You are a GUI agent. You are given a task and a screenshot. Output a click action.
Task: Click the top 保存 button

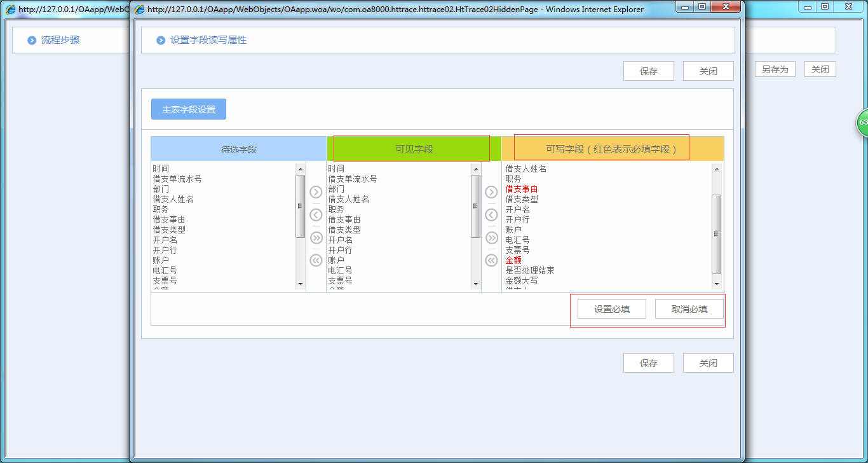tap(648, 71)
